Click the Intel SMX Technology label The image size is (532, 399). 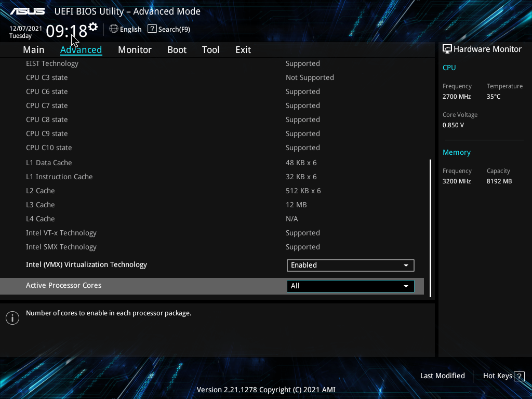tap(61, 247)
